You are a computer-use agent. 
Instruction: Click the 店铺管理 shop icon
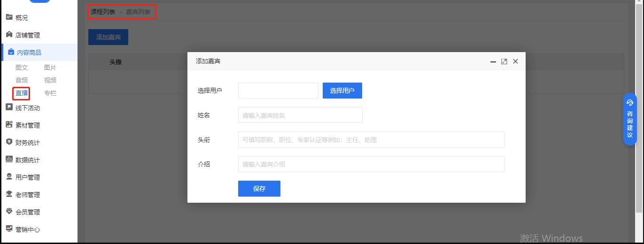tap(9, 35)
